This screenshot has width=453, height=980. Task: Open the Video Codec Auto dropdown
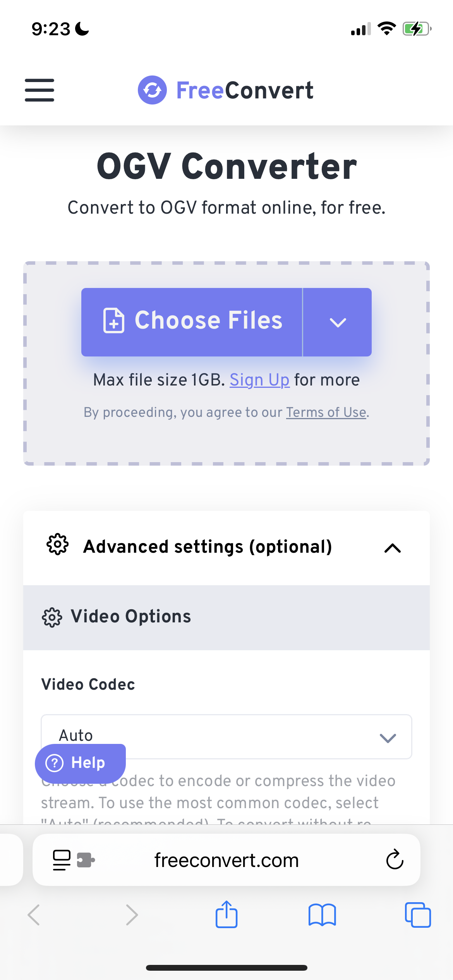(226, 737)
